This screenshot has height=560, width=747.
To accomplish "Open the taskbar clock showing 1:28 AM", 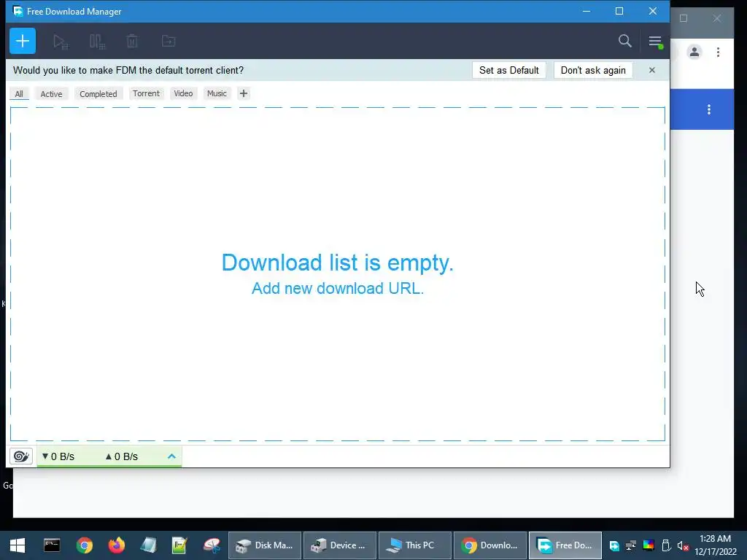I will pyautogui.click(x=716, y=545).
